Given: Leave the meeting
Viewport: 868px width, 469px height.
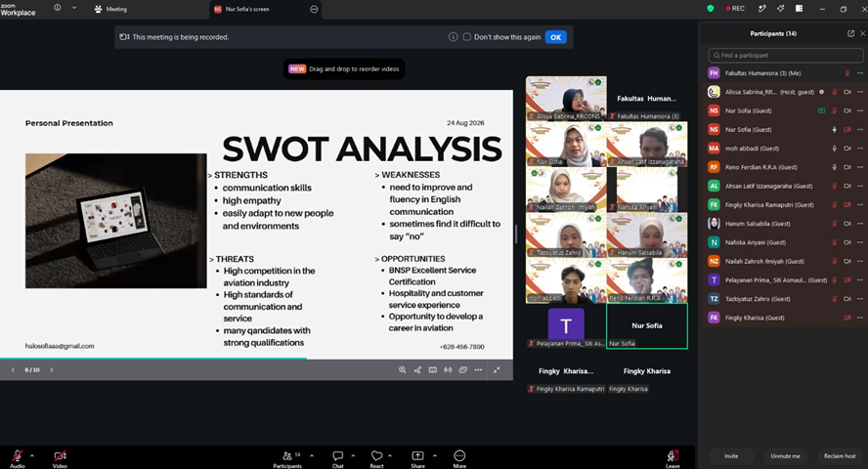Looking at the screenshot, I should click(x=673, y=458).
